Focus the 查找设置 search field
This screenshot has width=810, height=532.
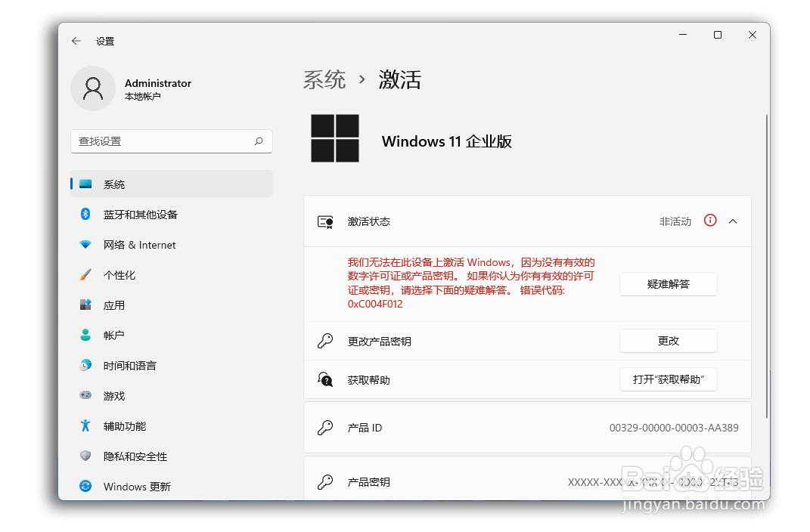click(172, 141)
